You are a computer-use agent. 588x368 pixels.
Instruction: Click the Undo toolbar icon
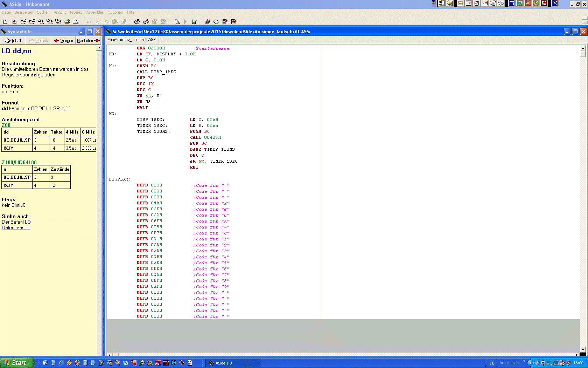tap(89, 22)
